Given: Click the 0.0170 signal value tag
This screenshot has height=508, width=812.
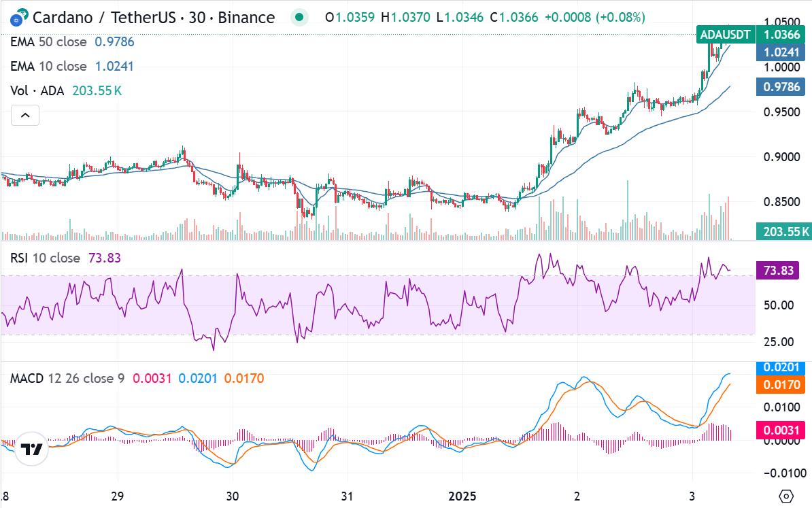Looking at the screenshot, I should click(781, 385).
